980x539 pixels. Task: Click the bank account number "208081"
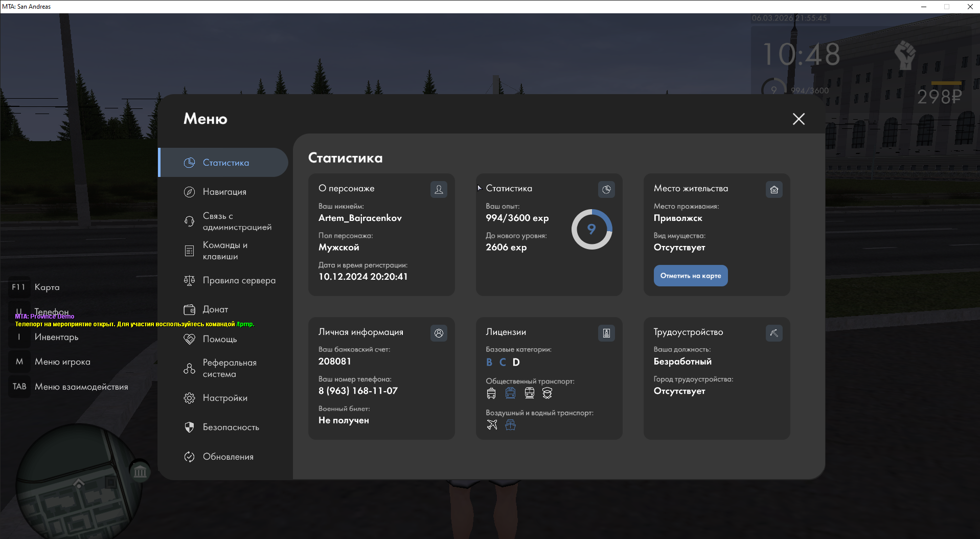coord(335,362)
